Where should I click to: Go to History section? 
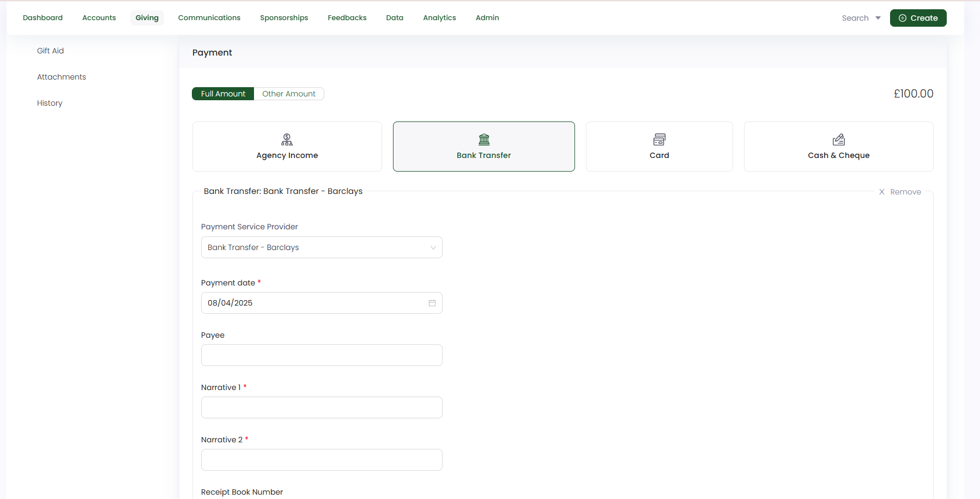pos(50,103)
